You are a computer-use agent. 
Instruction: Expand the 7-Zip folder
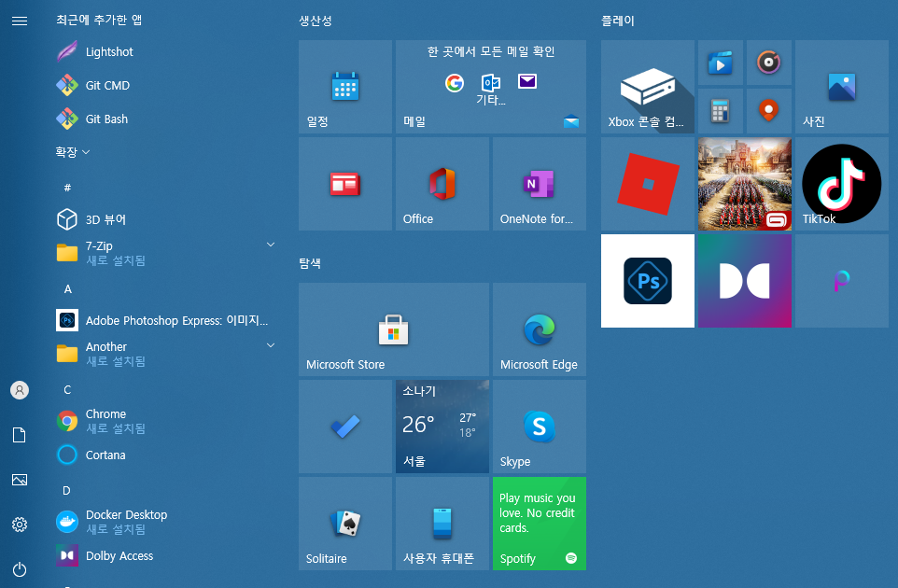pyautogui.click(x=166, y=253)
